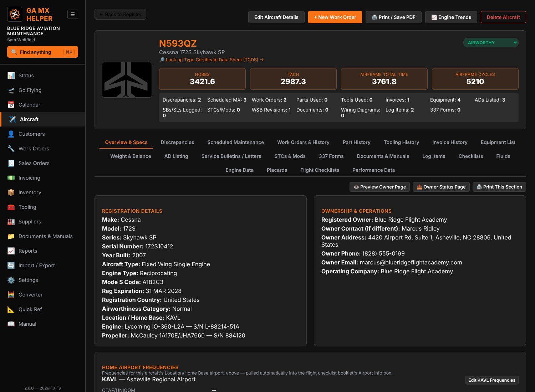Open the Calendar icon in sidebar

pyautogui.click(x=11, y=105)
